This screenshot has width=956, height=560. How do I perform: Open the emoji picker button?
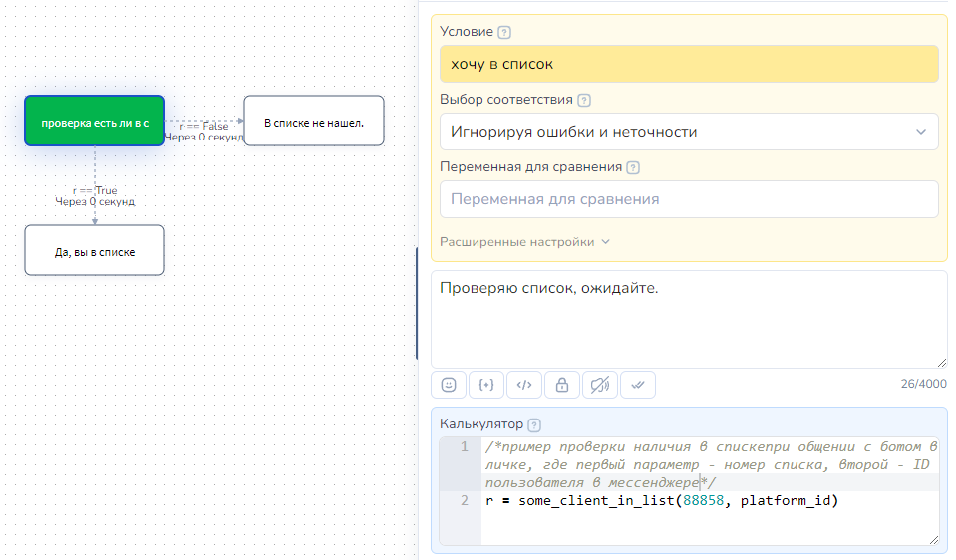point(449,384)
